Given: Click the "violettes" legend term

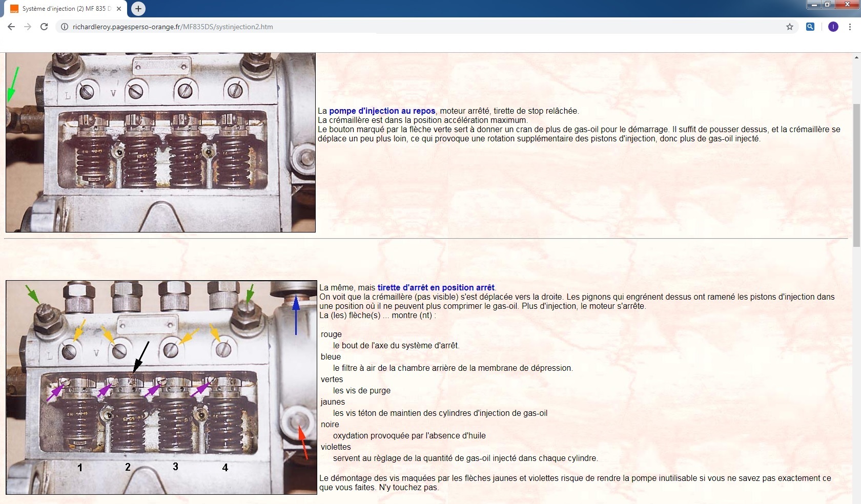Looking at the screenshot, I should tap(336, 447).
